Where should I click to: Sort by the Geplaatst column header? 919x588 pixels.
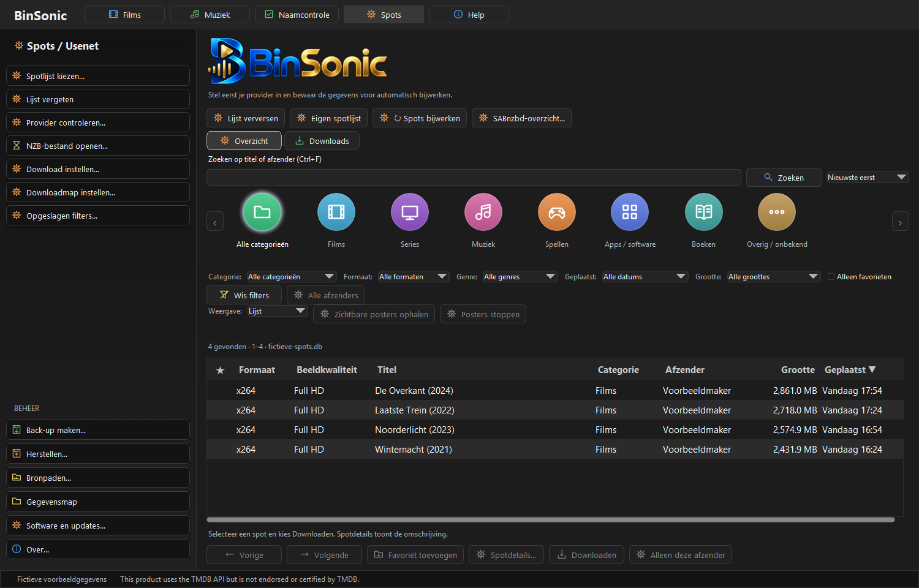point(850,370)
